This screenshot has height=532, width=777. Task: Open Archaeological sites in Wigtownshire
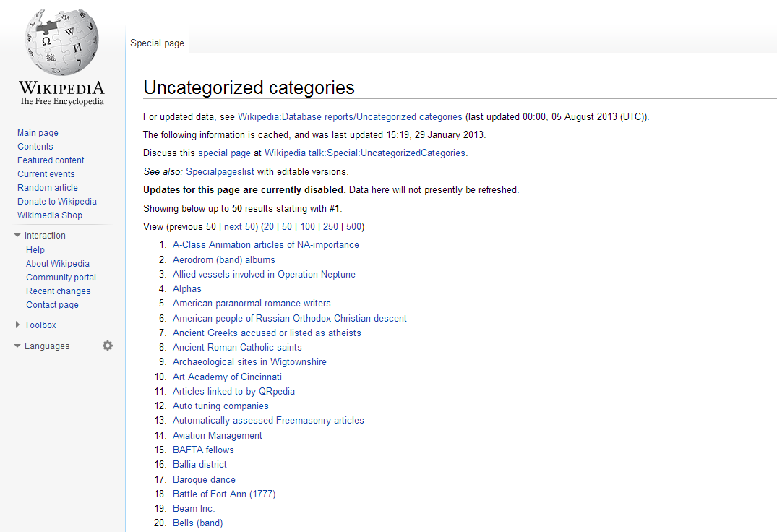pyautogui.click(x=249, y=362)
